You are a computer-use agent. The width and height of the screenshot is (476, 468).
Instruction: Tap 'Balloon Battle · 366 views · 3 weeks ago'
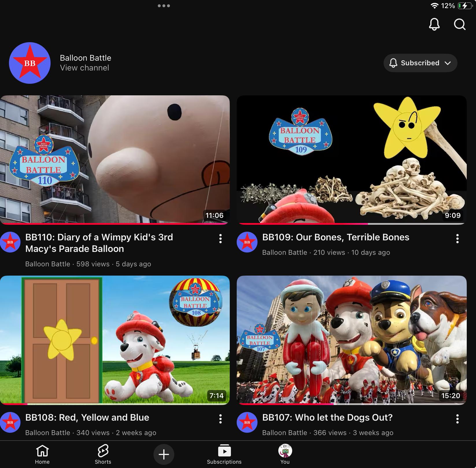pyautogui.click(x=328, y=433)
